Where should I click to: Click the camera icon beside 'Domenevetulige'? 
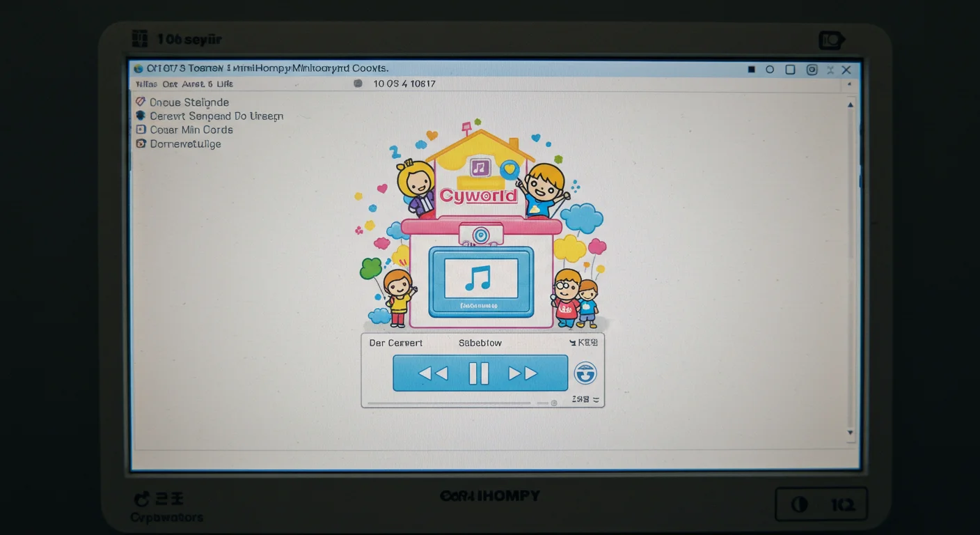[140, 144]
